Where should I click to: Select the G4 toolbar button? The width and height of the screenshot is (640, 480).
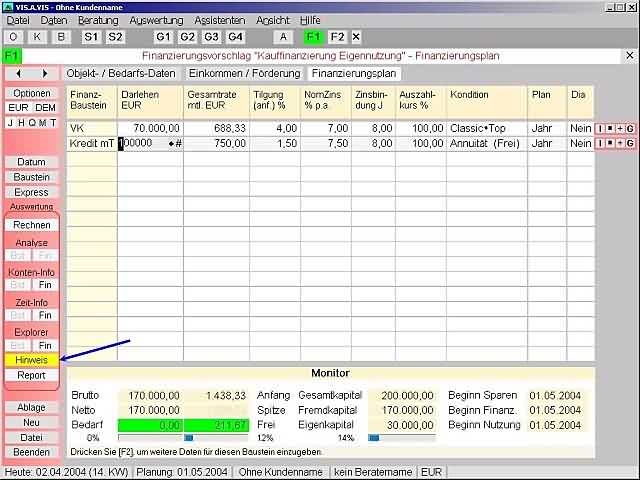[x=236, y=37]
